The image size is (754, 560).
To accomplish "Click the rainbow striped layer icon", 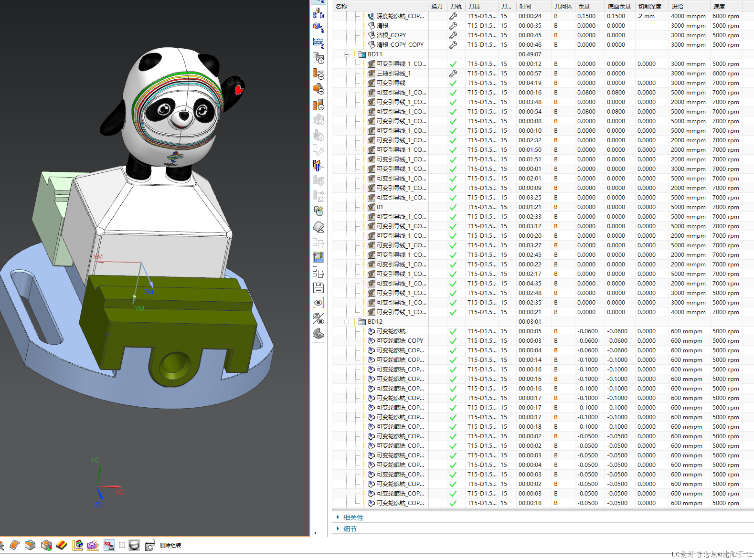I will [62, 545].
